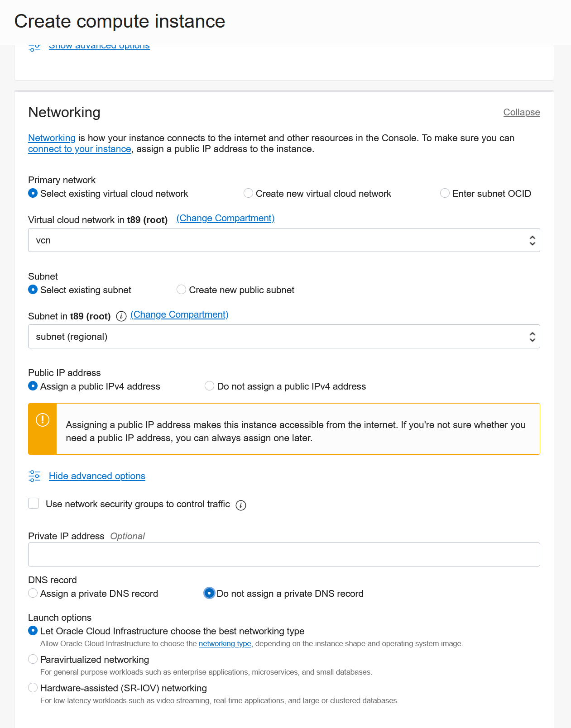
Task: Click the info icon next to Subnet compartment
Action: point(121,316)
